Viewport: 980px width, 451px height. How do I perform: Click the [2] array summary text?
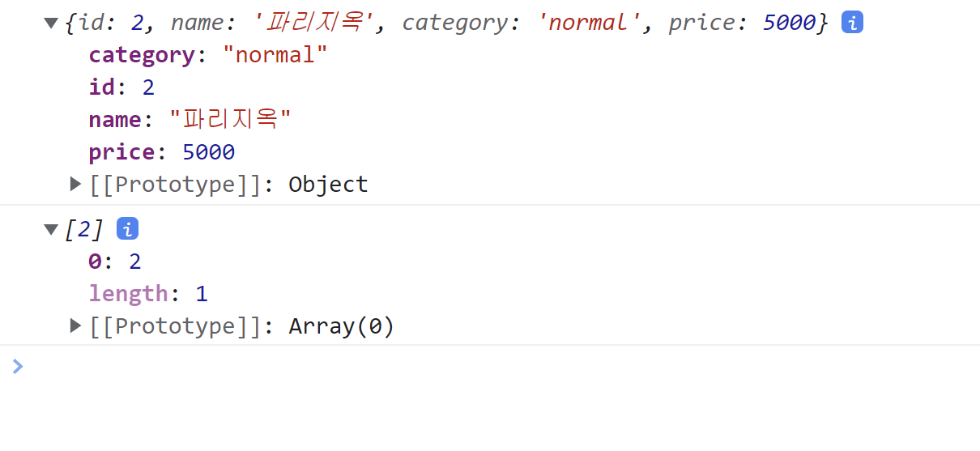pos(84,230)
